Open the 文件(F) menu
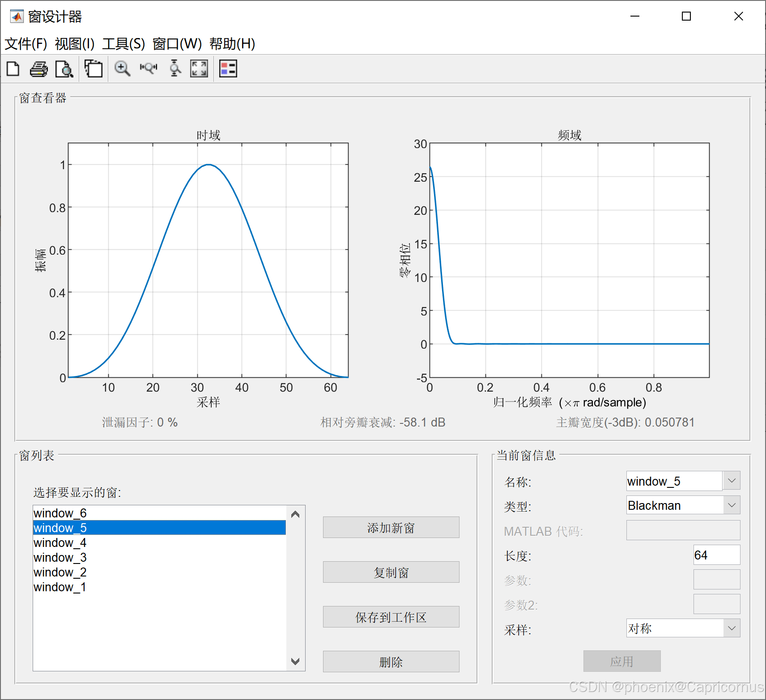The width and height of the screenshot is (766, 700). coord(26,44)
